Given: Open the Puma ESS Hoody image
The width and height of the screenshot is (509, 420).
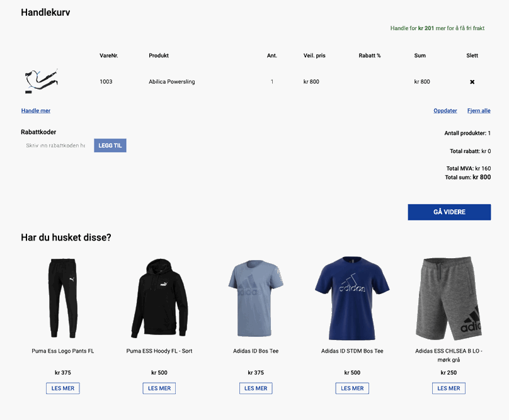Looking at the screenshot, I should (x=159, y=298).
